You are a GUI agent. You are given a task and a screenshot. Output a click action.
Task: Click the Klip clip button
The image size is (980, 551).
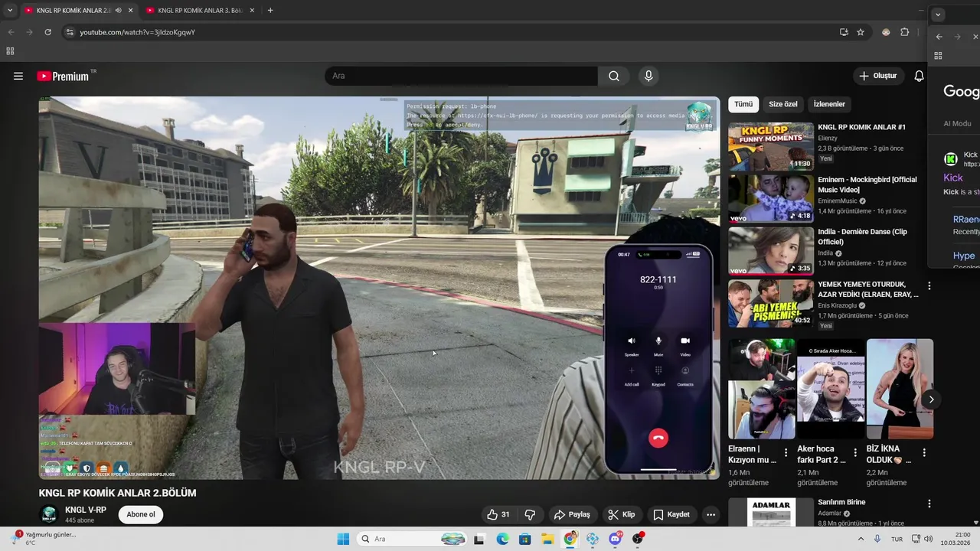[621, 514]
